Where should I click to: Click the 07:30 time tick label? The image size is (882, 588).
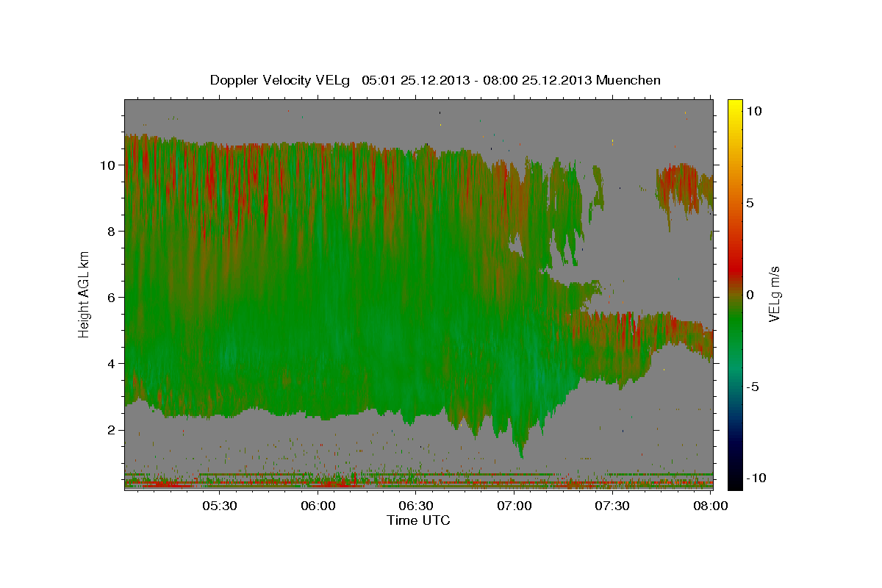[x=612, y=506]
